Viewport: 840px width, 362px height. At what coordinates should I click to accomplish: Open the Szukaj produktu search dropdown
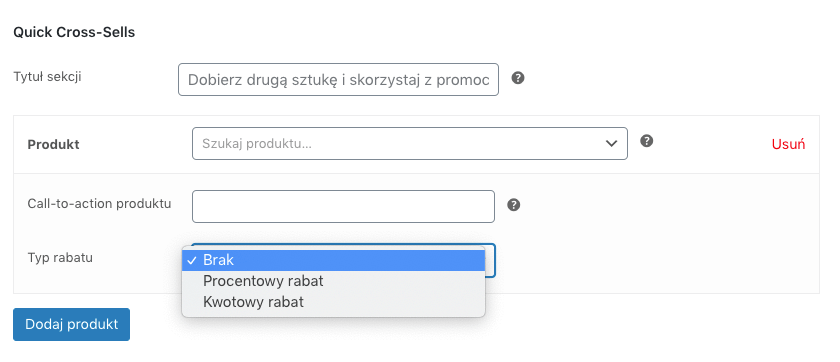coord(410,144)
